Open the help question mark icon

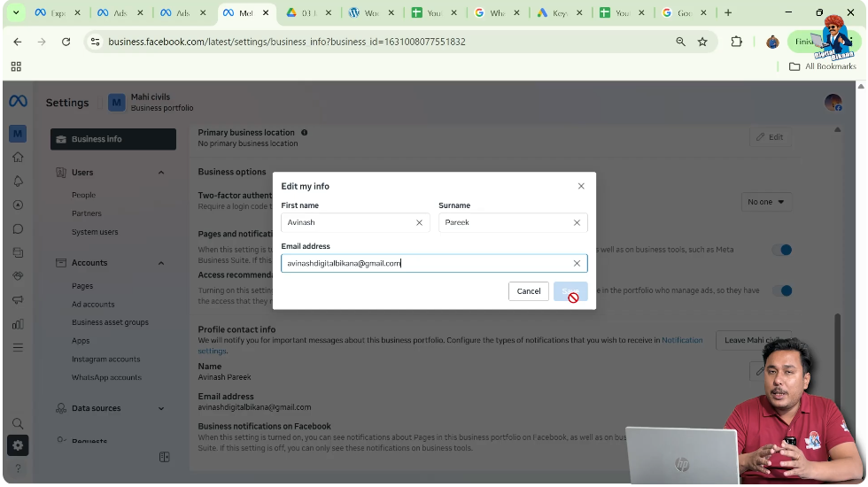pos(18,468)
